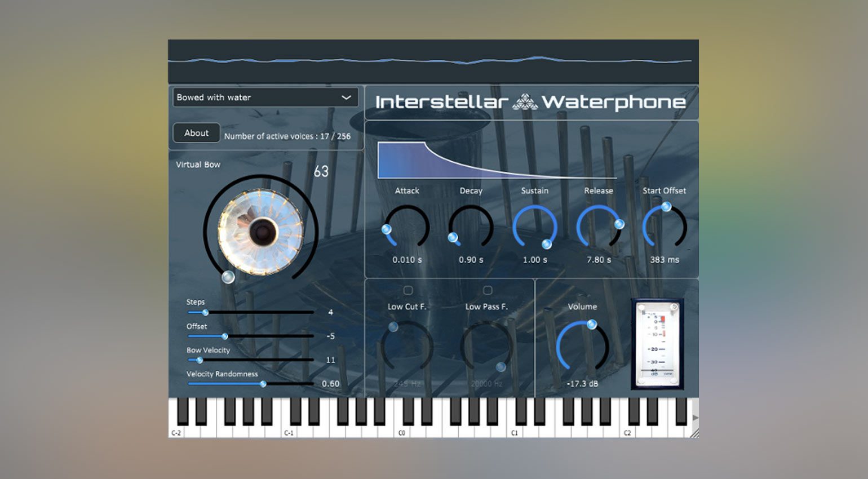Screen dimensions: 868x479
Task: Click the Velocity Randomness value '0.60'
Action: click(x=331, y=384)
